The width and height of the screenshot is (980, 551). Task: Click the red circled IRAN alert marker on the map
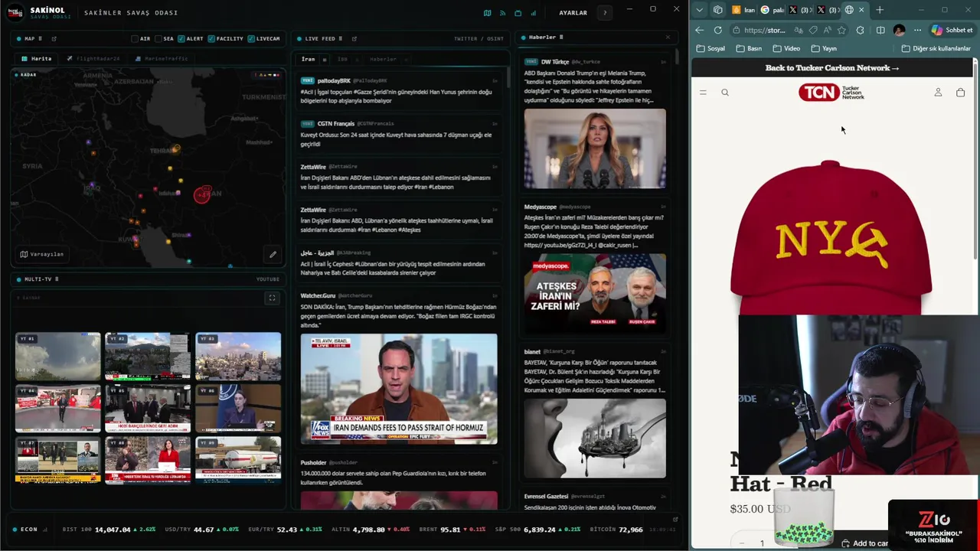[202, 194]
